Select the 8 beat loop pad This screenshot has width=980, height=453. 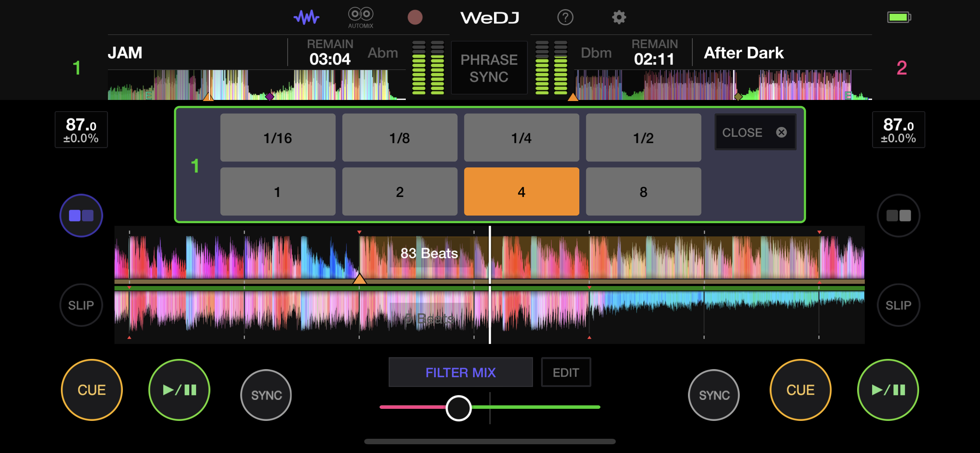click(x=643, y=191)
